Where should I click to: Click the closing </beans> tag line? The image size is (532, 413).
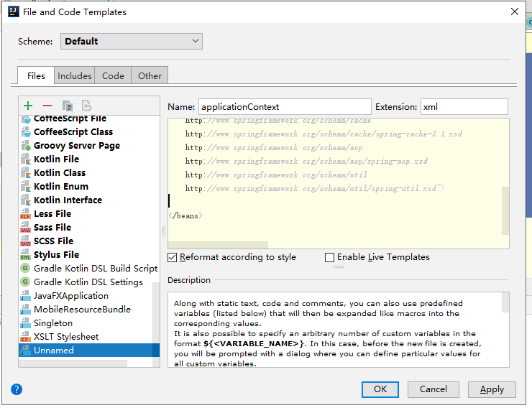185,215
